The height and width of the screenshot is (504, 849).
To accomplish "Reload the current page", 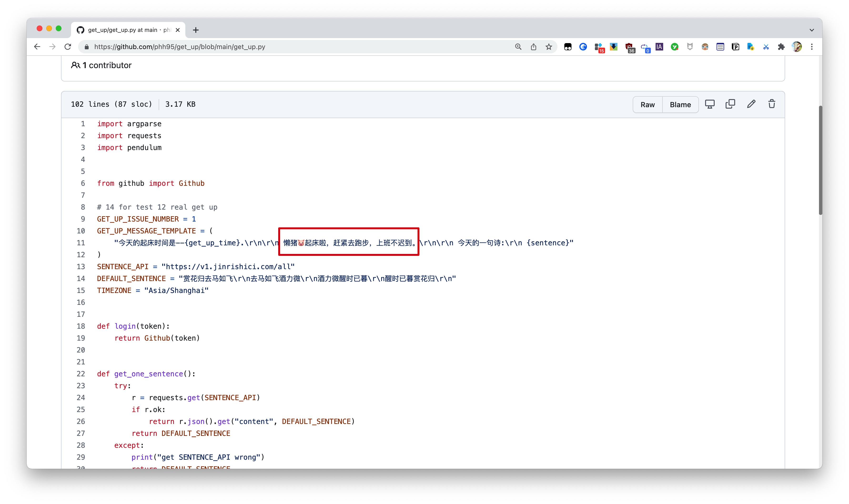I will point(68,47).
